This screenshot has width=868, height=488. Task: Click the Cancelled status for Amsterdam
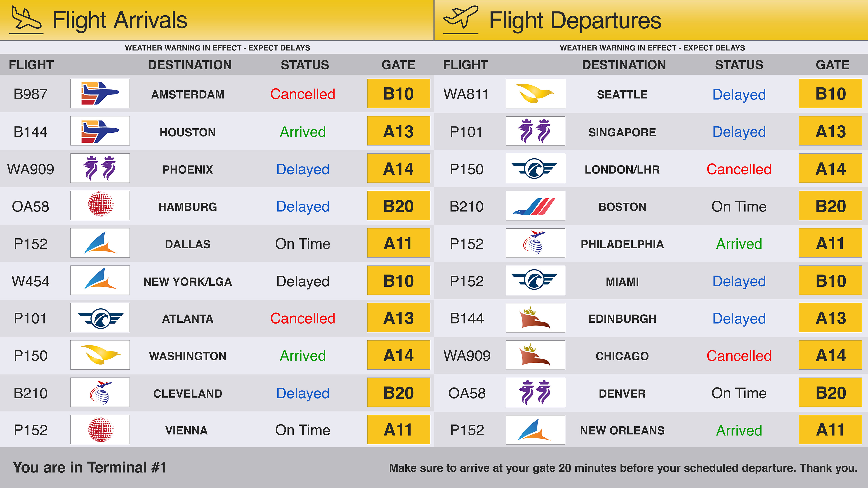coord(303,94)
